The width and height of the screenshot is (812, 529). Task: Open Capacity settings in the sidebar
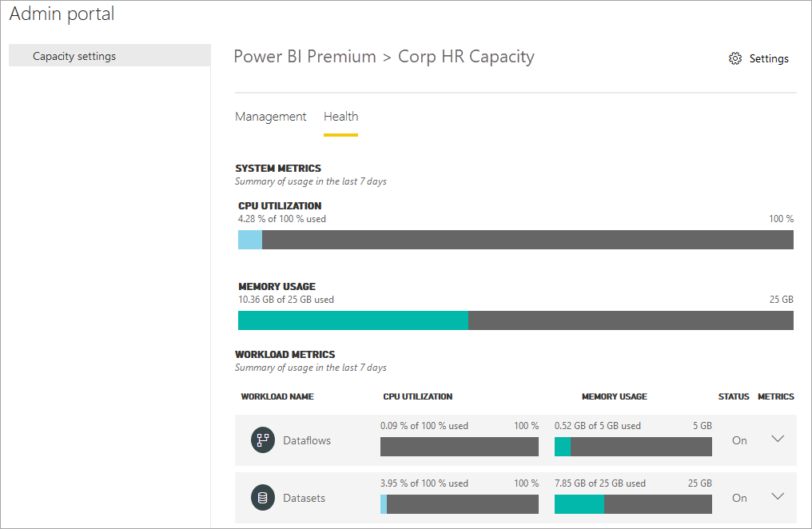[109, 55]
